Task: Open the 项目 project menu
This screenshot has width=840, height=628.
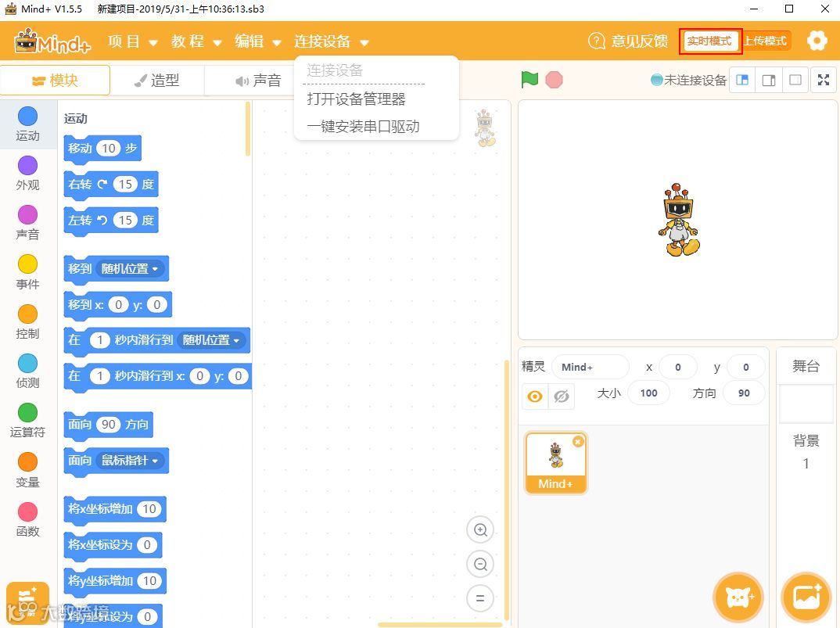Action: 132,41
